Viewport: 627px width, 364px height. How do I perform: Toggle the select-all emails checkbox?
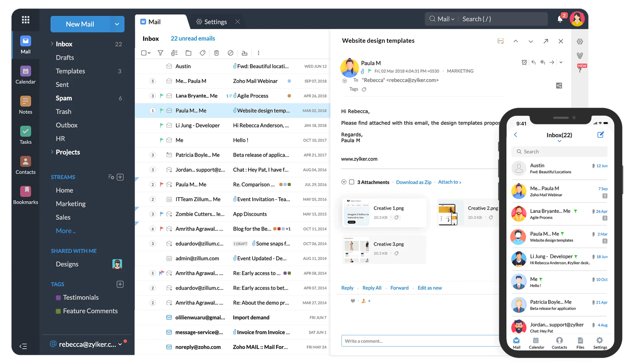click(x=144, y=53)
